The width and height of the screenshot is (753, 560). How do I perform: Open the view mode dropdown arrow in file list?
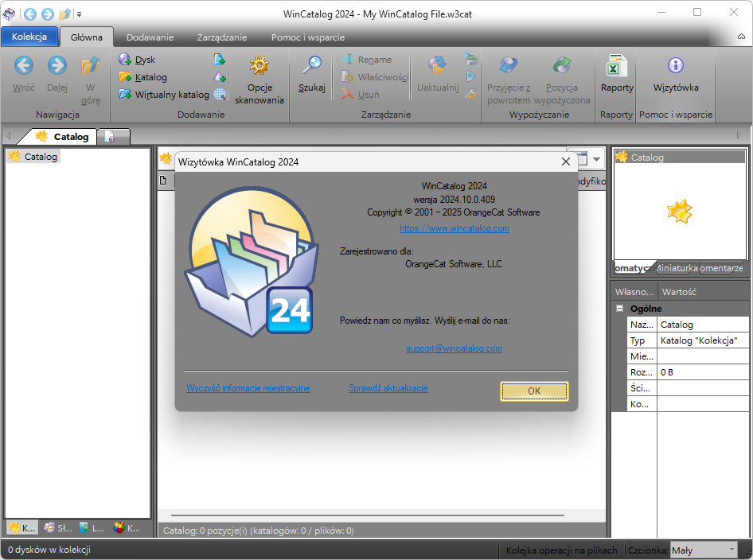pos(596,159)
